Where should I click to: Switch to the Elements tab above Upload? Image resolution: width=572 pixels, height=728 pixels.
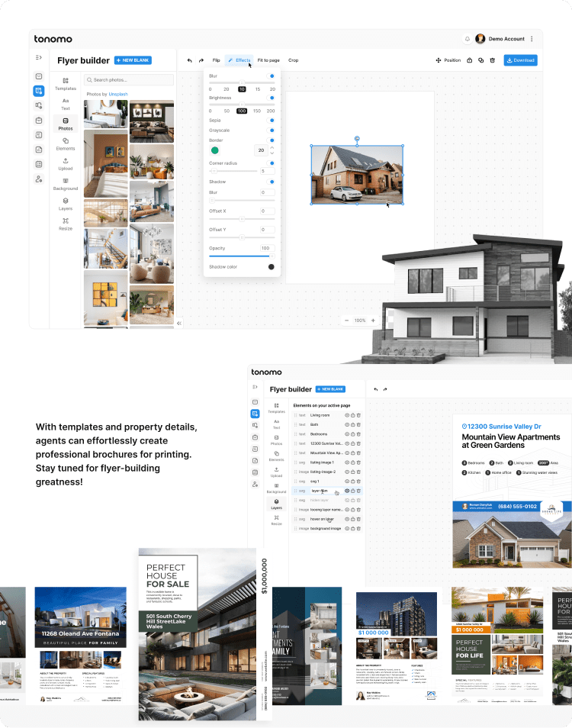[66, 143]
